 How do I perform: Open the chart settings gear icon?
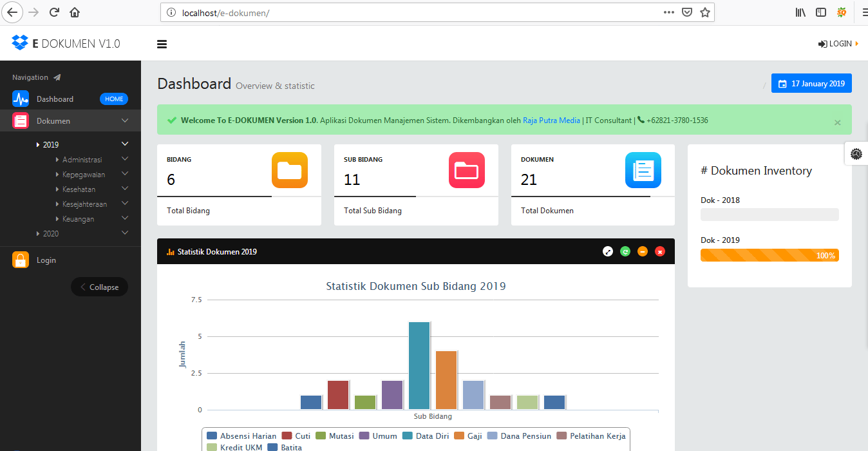[856, 154]
